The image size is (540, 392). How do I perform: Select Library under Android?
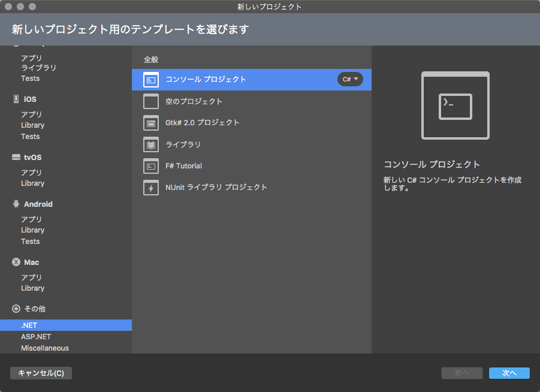click(x=33, y=230)
